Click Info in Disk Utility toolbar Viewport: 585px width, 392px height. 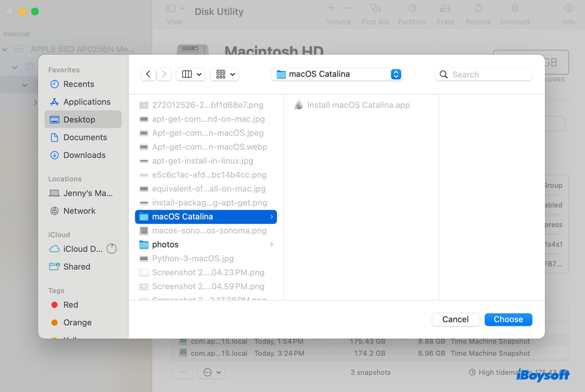(569, 14)
